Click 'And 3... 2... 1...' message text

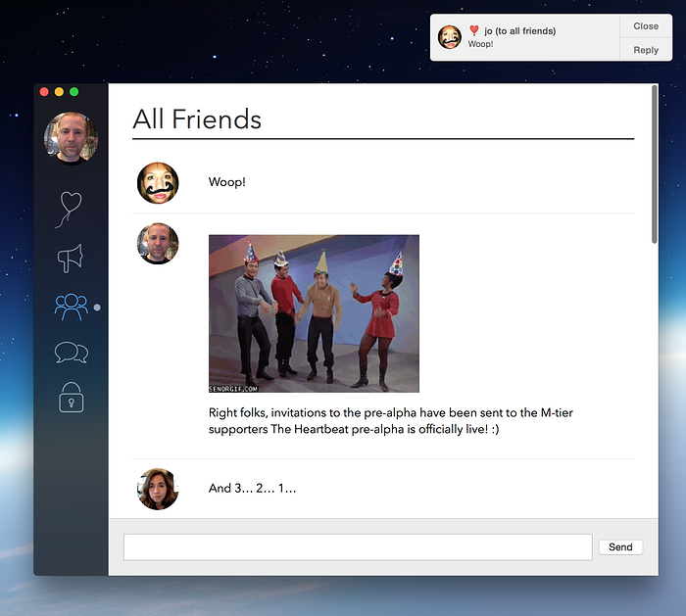pos(253,488)
